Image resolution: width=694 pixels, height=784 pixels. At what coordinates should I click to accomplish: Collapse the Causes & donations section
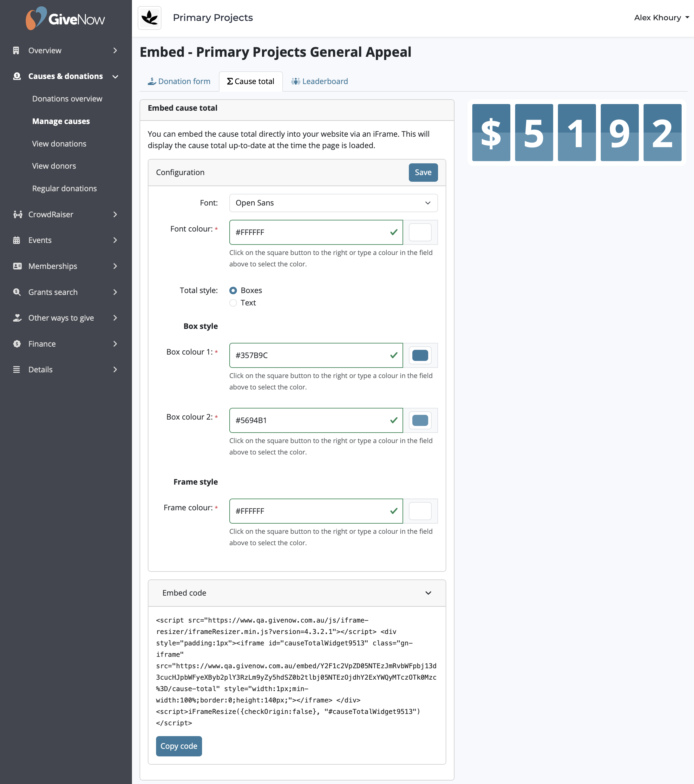tap(115, 76)
